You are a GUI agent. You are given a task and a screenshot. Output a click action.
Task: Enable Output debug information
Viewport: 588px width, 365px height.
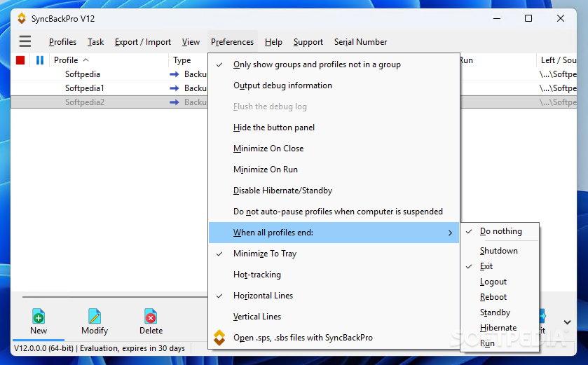(334, 85)
